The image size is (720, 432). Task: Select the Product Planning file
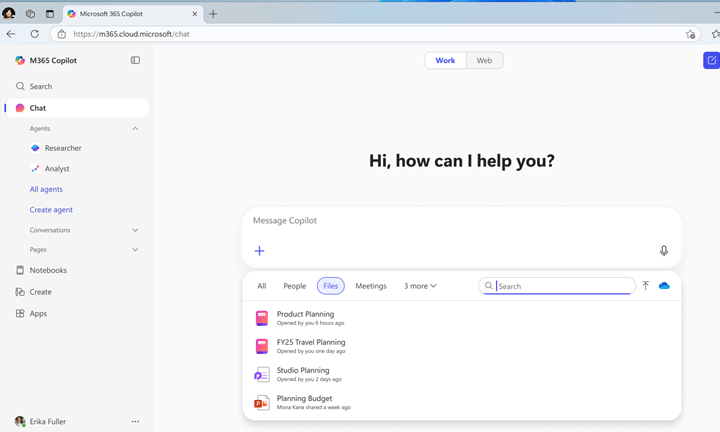click(461, 318)
